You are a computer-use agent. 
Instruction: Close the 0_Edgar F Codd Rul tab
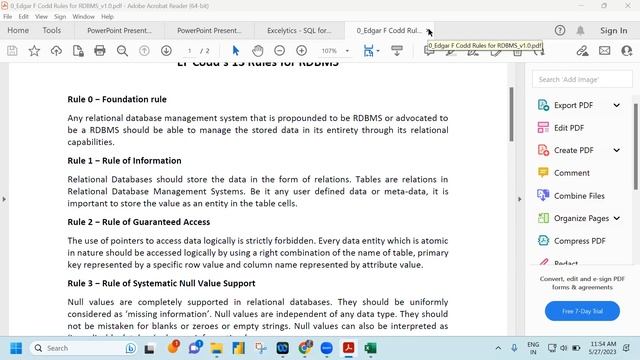(428, 31)
